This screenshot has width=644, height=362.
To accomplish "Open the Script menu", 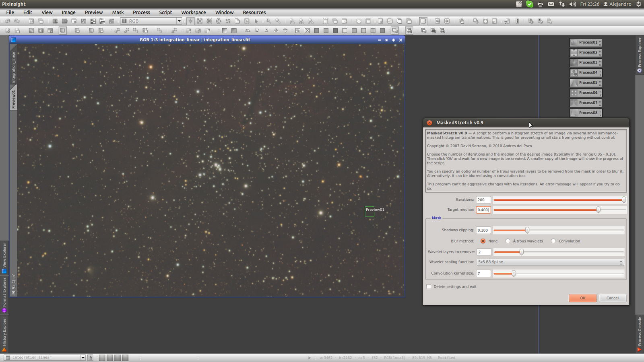I will pos(165,12).
